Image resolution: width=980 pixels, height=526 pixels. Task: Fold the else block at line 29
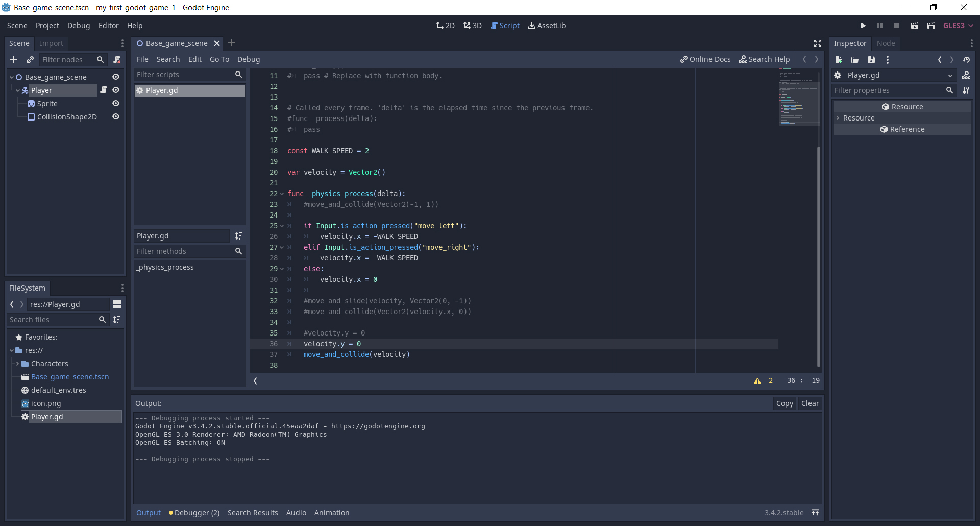(x=282, y=269)
